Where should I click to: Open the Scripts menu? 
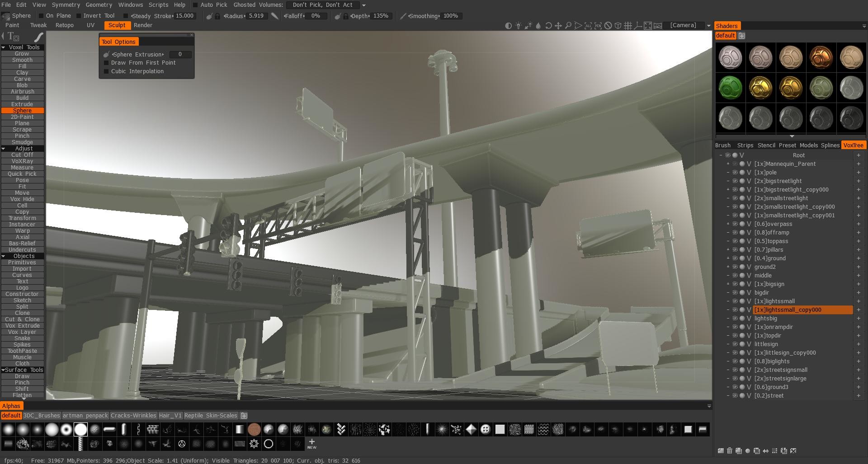(x=158, y=5)
